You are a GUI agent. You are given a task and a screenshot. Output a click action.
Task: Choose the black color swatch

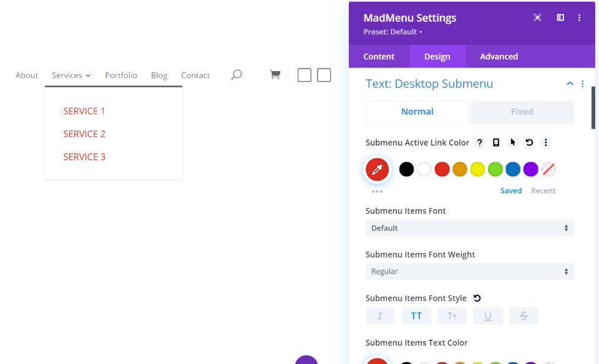click(x=406, y=170)
